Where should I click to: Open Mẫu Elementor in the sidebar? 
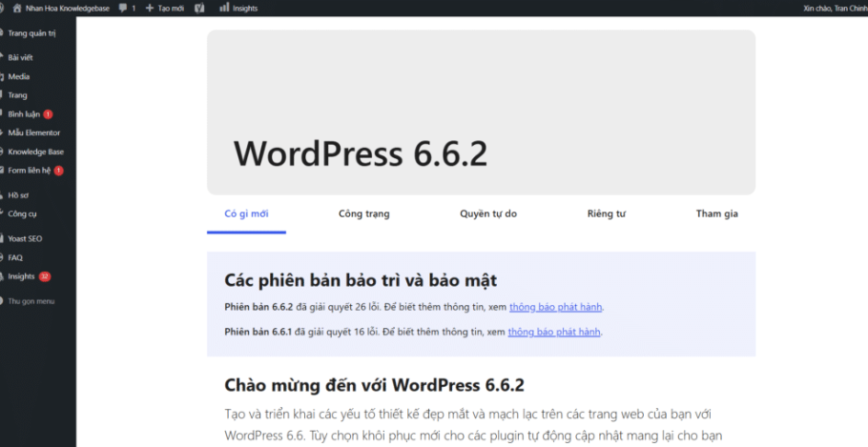[x=34, y=132]
